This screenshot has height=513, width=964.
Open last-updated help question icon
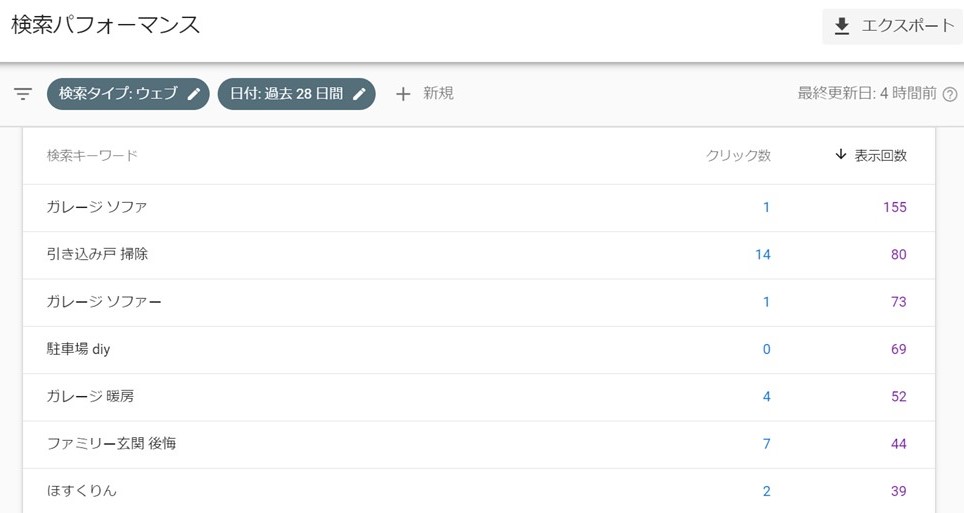click(x=950, y=94)
